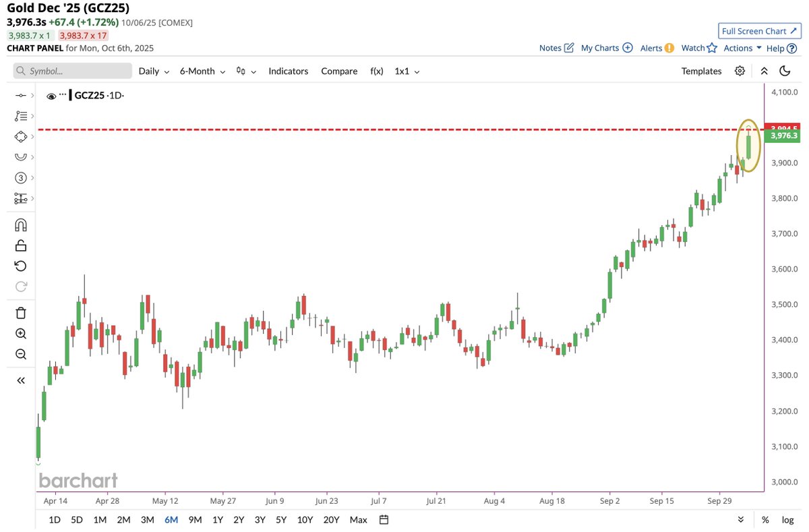Click the black GCZ25 series color bar
This screenshot has width=809, height=532.
[71, 96]
